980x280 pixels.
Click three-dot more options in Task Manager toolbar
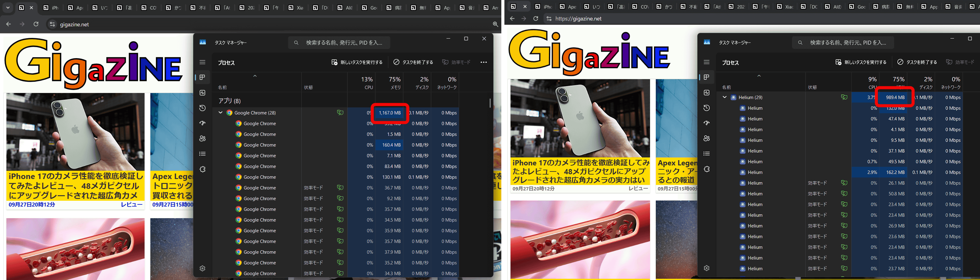click(x=484, y=62)
